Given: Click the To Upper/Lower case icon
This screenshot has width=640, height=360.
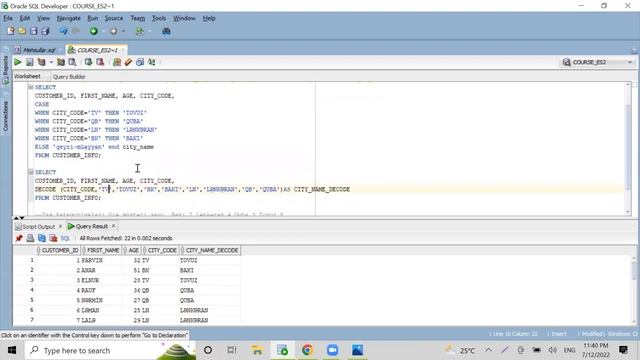Looking at the screenshot, I should point(151,62).
